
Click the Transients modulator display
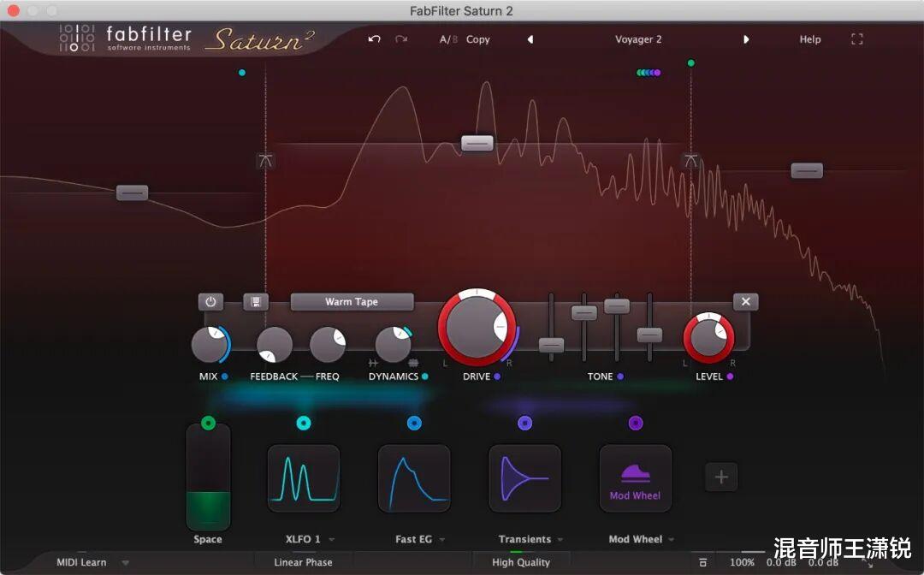524,478
